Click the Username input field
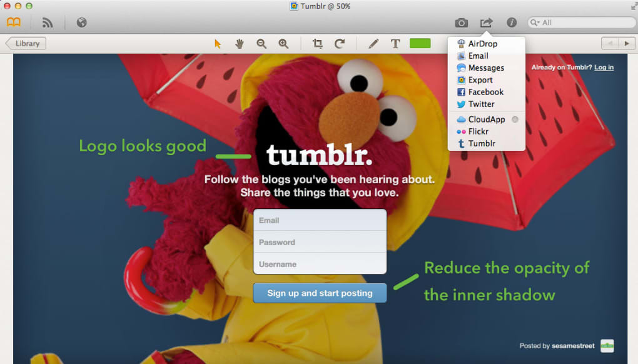The width and height of the screenshot is (638, 364). click(x=320, y=264)
